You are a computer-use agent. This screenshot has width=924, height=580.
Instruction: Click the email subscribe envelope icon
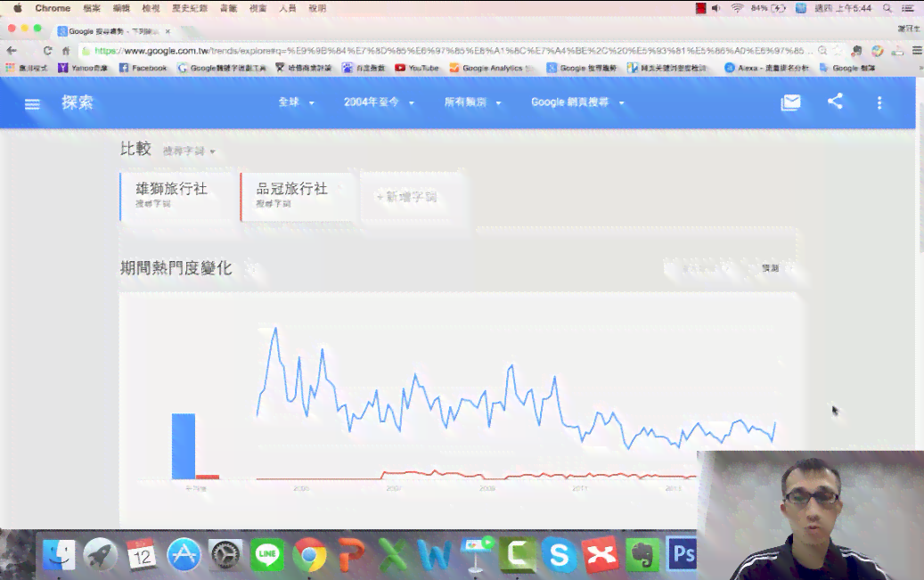(x=790, y=102)
